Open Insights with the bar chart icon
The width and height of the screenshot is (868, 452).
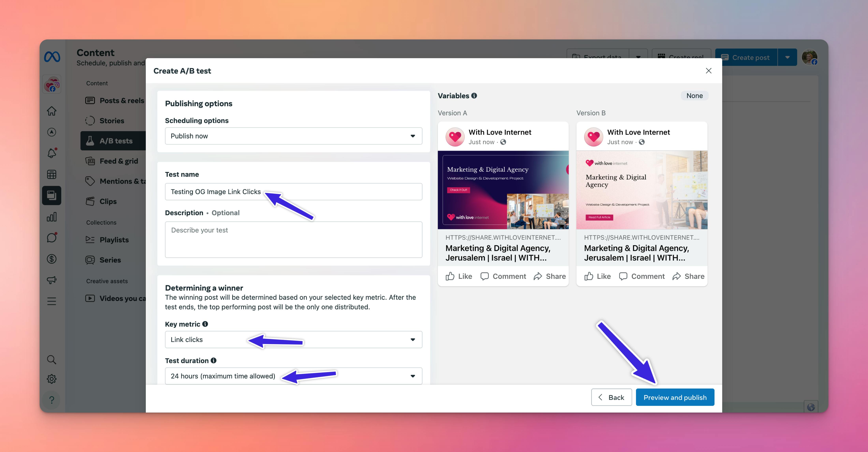(x=51, y=217)
